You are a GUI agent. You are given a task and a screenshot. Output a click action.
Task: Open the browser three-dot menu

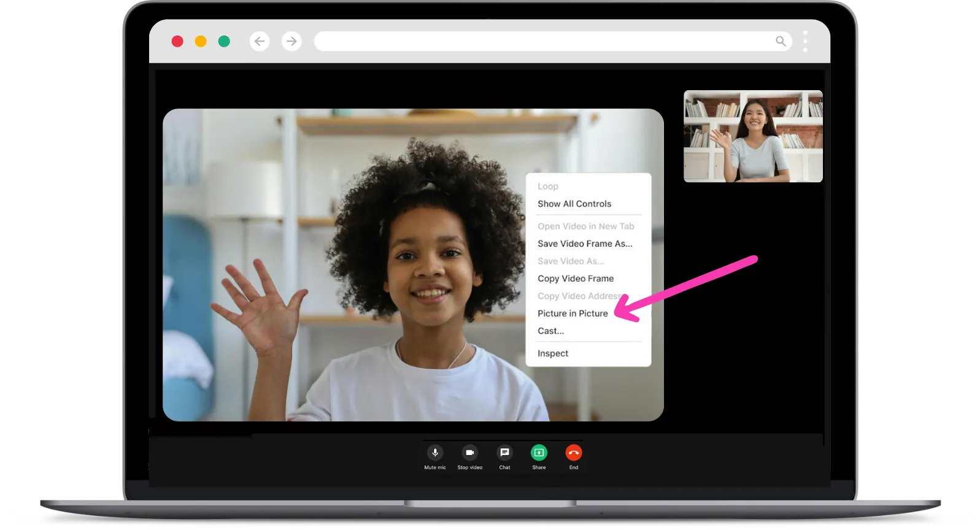805,41
